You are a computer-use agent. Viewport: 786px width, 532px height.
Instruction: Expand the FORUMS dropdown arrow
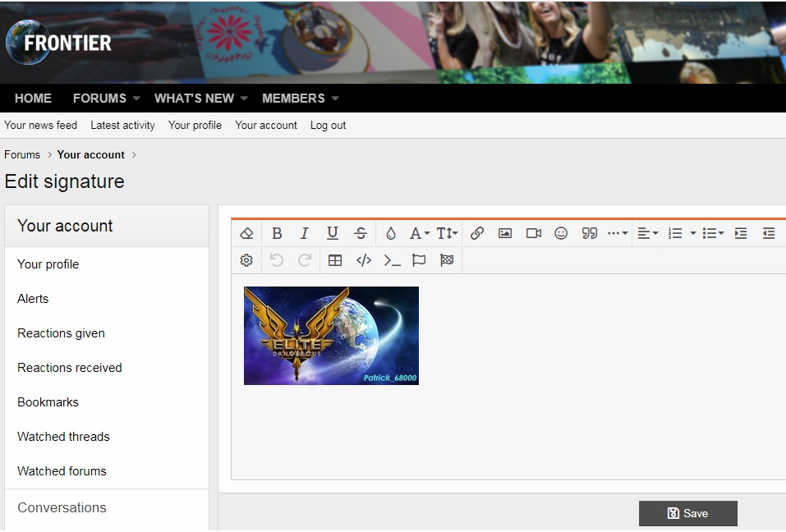pos(136,99)
